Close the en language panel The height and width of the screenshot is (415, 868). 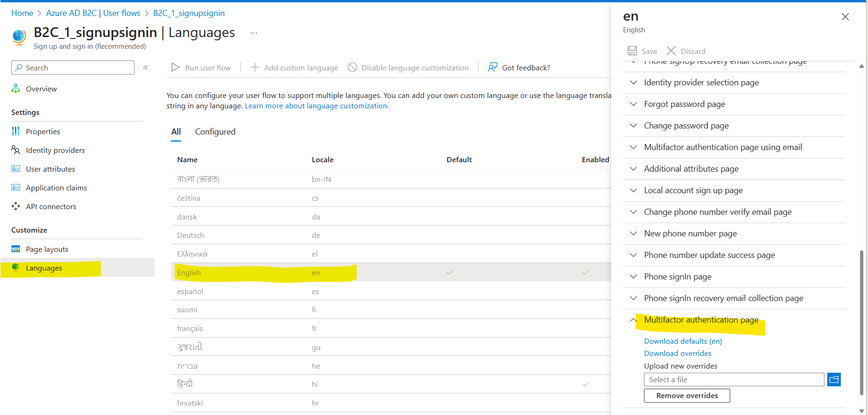[x=845, y=17]
